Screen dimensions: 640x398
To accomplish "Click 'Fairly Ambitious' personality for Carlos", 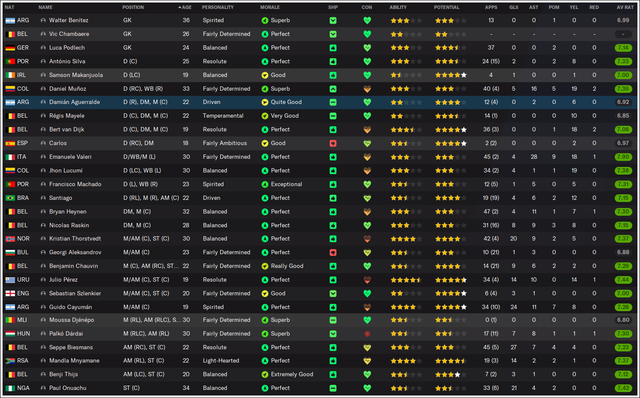I will (224, 143).
